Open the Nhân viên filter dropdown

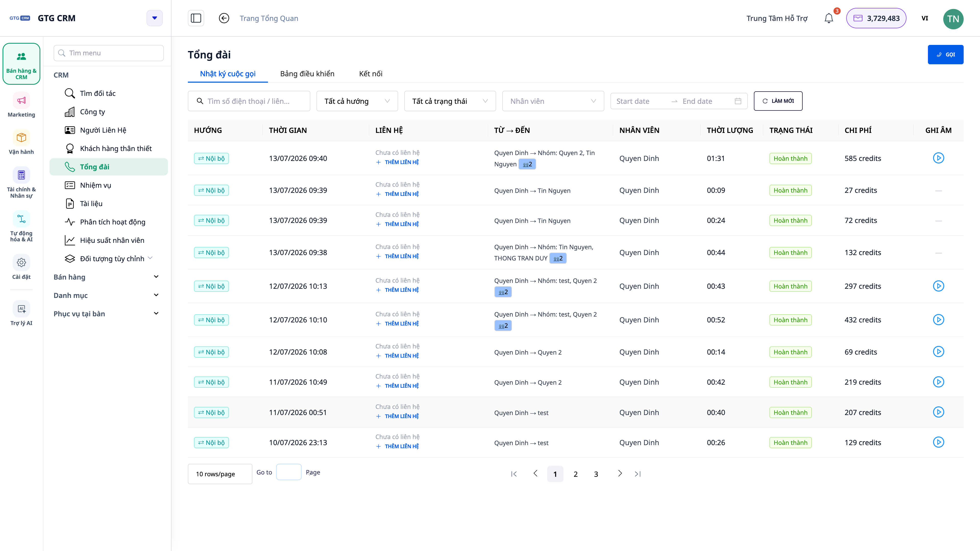(553, 101)
